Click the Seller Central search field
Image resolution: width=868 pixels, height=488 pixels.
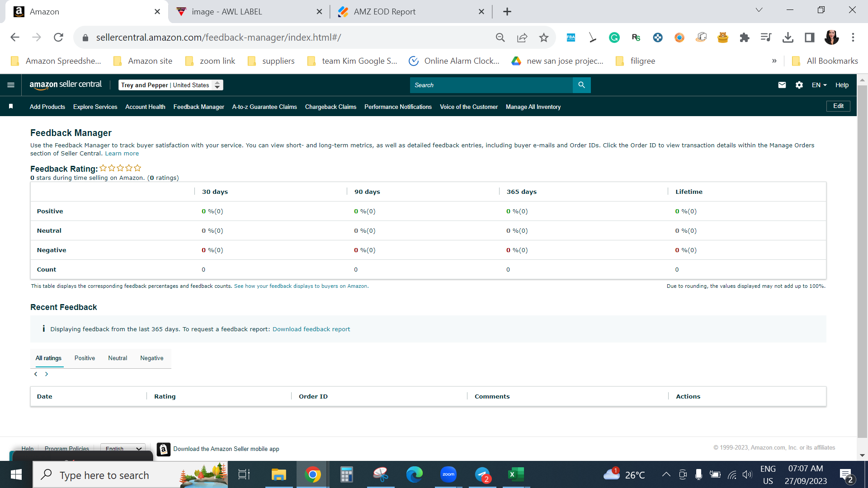click(491, 85)
